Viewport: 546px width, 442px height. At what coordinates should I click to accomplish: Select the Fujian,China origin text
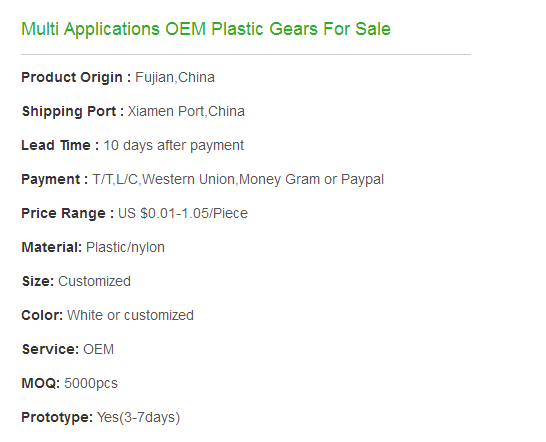pyautogui.click(x=175, y=77)
